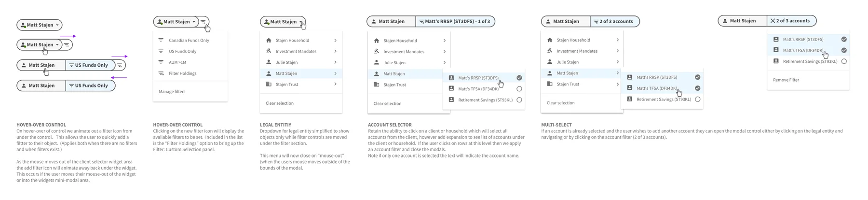The height and width of the screenshot is (200, 868).
Task: Click the Stajen Household home icon under the filter-icon 2 of 3 accounts pill
Action: 550,40
